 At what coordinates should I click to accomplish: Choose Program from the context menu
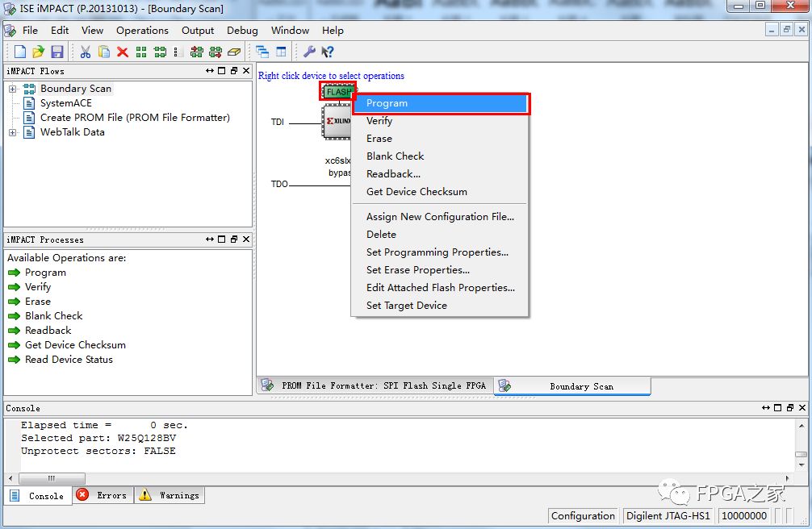(x=441, y=103)
